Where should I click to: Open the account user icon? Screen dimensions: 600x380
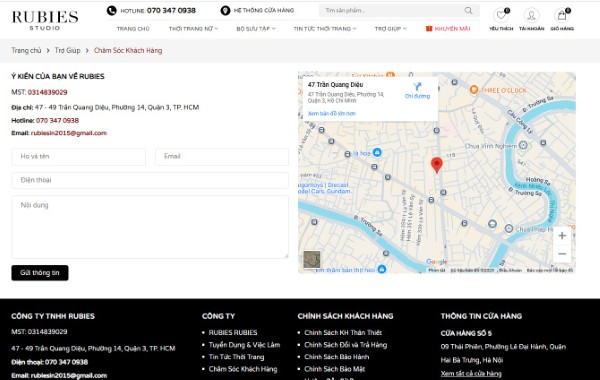pyautogui.click(x=531, y=15)
